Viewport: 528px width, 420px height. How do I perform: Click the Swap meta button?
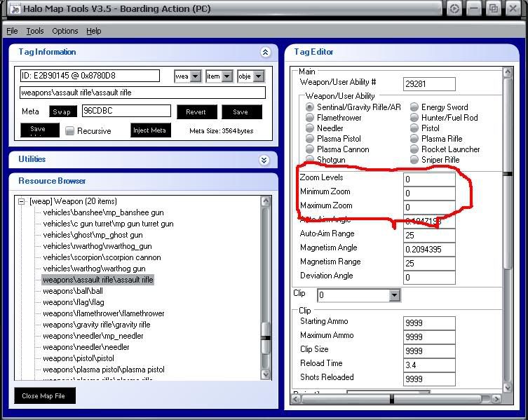pos(63,111)
